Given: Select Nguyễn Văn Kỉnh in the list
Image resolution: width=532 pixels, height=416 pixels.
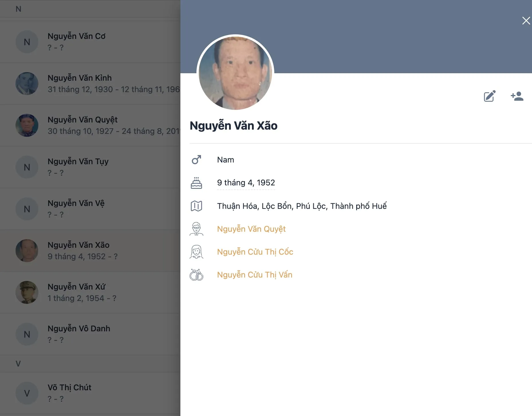Looking at the screenshot, I should (80, 78).
